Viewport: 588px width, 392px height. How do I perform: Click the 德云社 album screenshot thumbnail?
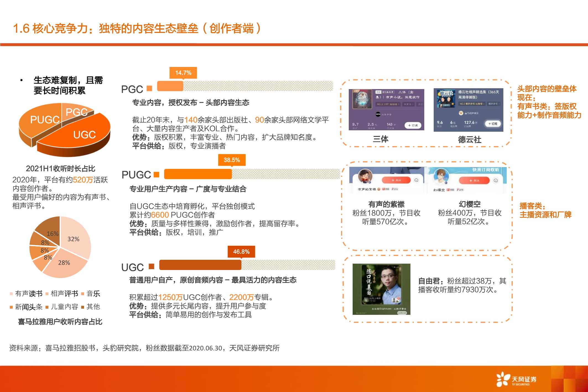[x=469, y=110]
